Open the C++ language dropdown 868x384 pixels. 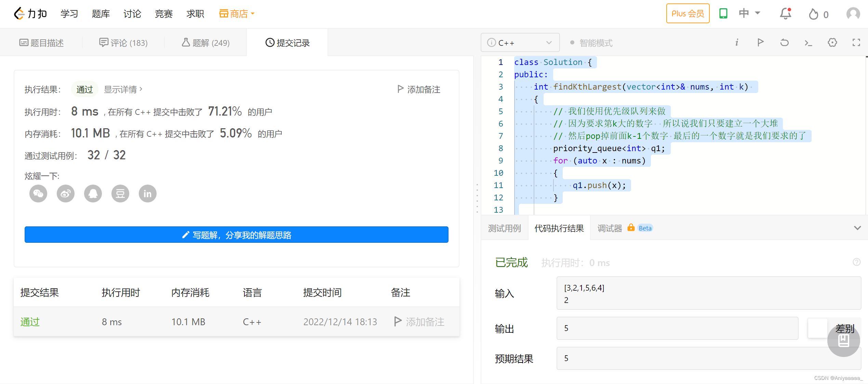coord(520,43)
